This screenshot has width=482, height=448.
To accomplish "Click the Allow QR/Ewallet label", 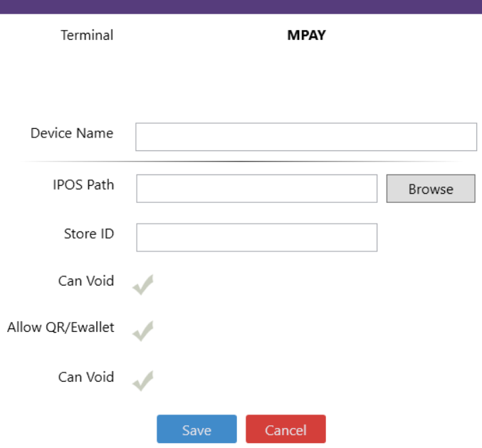I will coord(61,328).
